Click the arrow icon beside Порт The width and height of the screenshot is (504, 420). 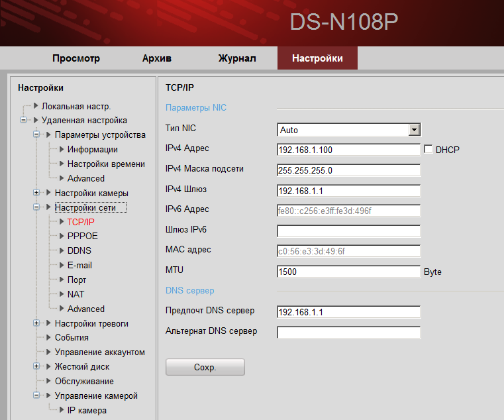(62, 280)
